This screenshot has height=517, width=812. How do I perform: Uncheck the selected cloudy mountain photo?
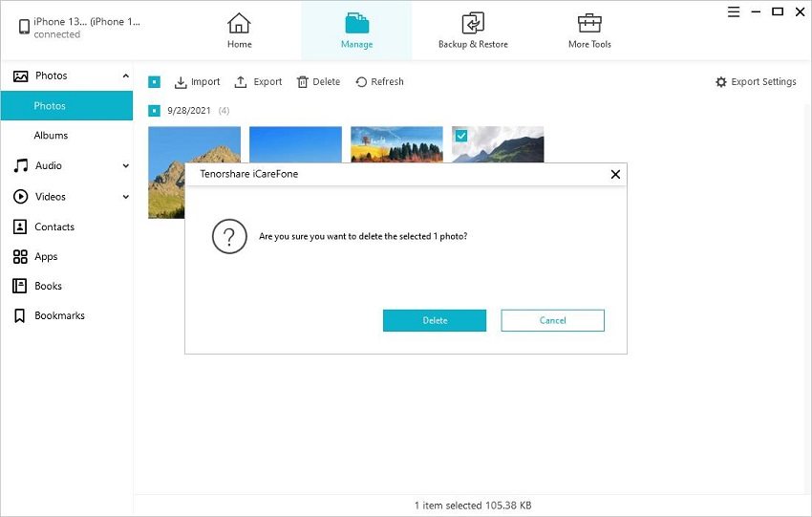tap(460, 136)
